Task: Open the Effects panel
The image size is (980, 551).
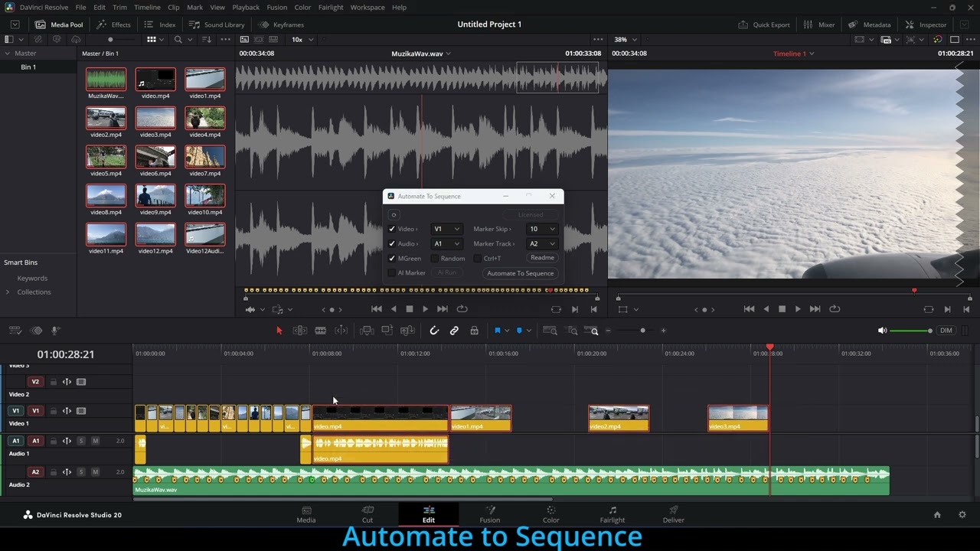Action: (113, 24)
